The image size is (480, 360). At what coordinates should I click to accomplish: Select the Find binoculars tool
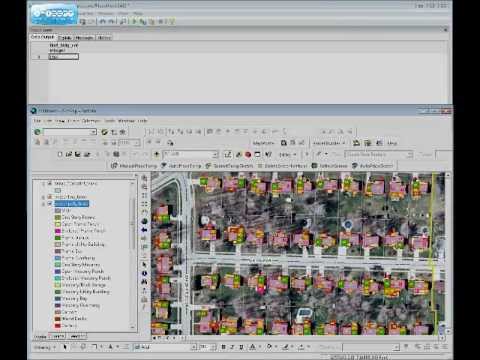(x=144, y=282)
